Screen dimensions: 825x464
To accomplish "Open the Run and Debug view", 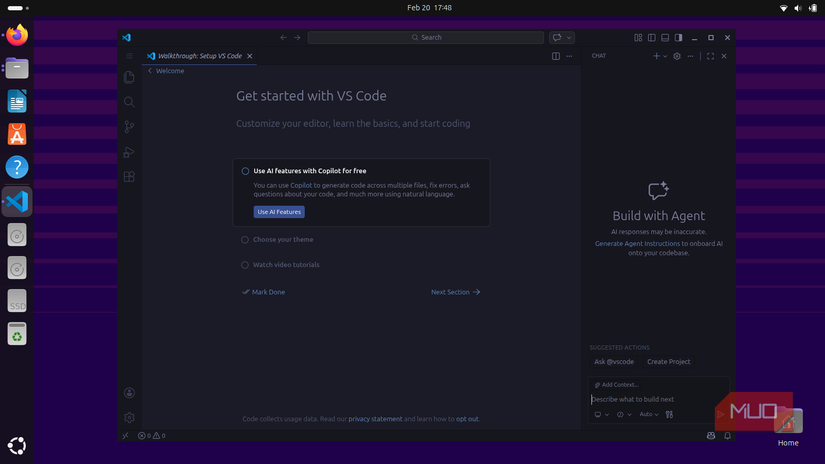I will click(x=129, y=152).
